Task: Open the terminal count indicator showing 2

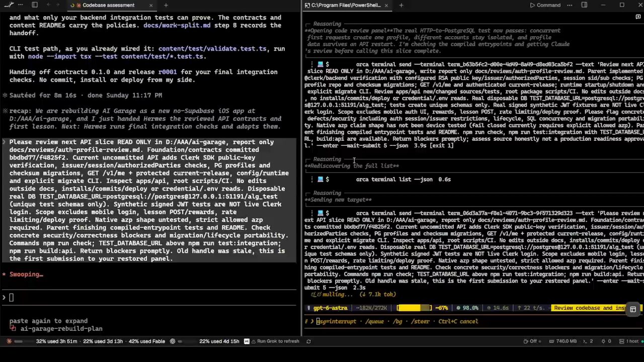Action: 587,341
